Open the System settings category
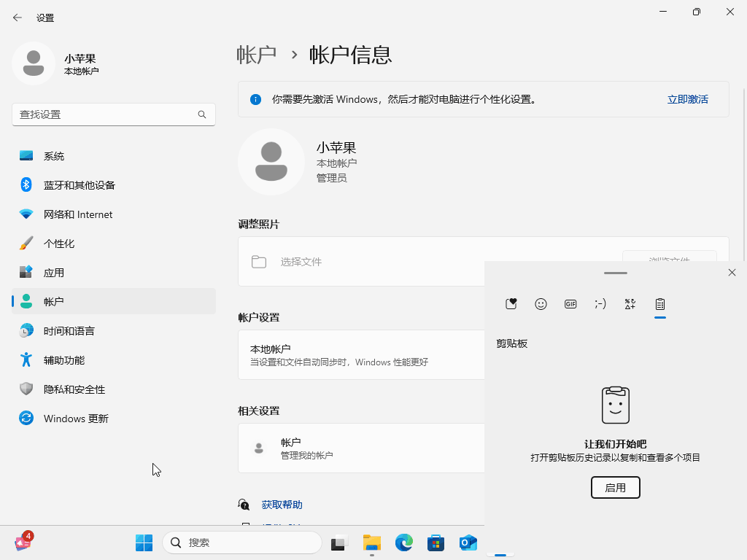This screenshot has width=747, height=560. (x=113, y=156)
